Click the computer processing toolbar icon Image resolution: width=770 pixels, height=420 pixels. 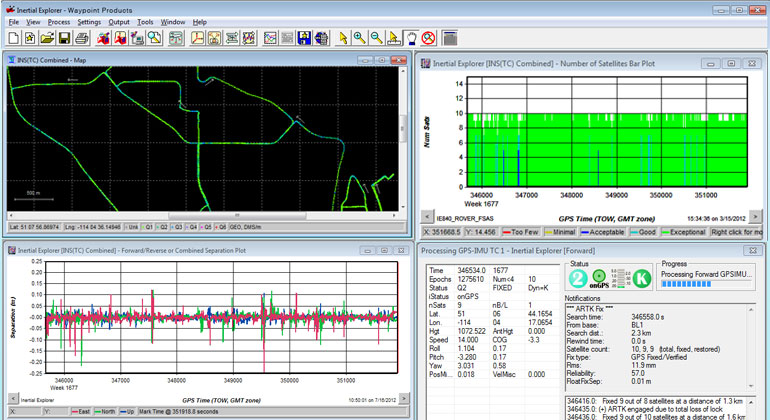pos(138,38)
